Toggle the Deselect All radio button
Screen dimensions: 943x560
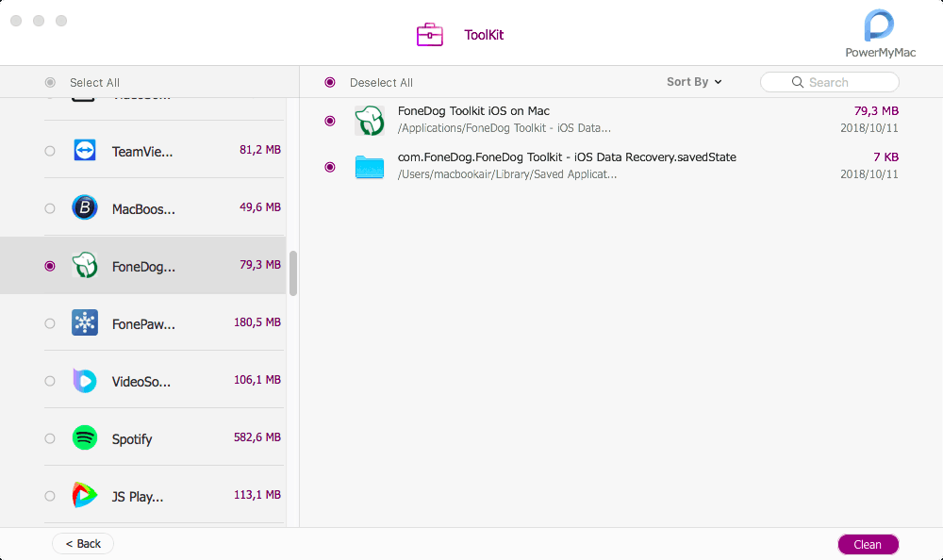330,82
